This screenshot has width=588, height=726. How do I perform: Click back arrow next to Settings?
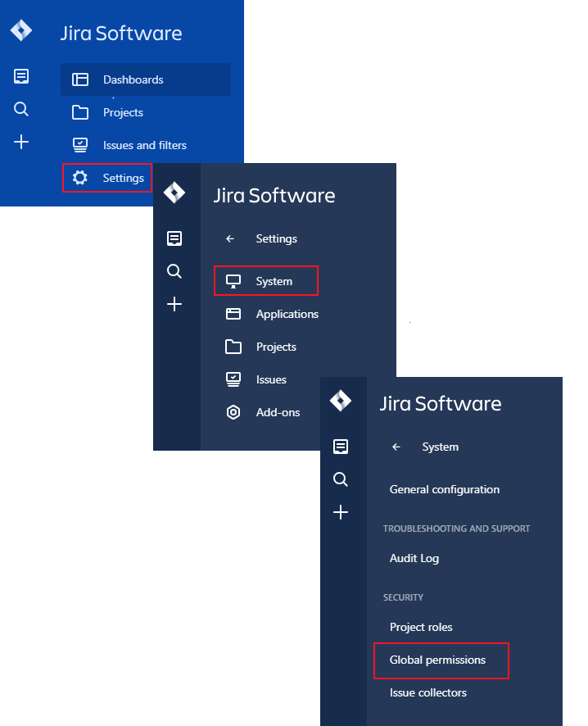tap(230, 239)
